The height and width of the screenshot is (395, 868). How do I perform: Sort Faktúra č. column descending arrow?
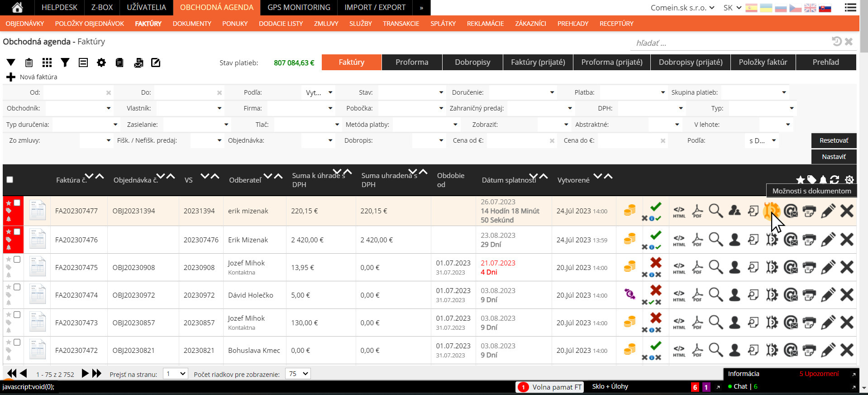[x=89, y=176]
